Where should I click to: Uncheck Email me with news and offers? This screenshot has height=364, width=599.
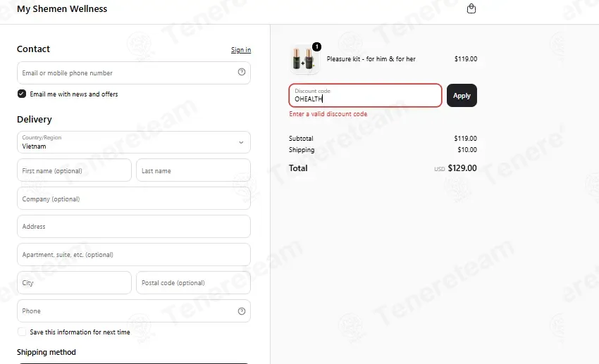[x=22, y=94]
